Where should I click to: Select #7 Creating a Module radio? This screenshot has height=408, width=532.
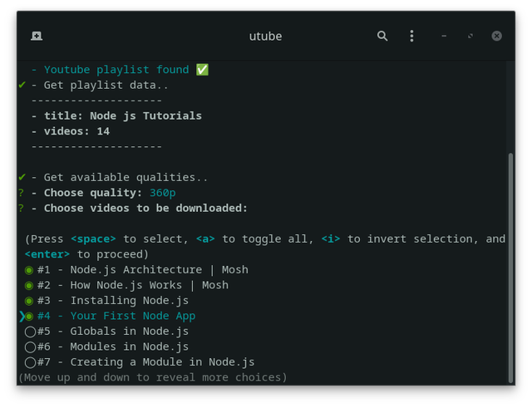tap(30, 362)
